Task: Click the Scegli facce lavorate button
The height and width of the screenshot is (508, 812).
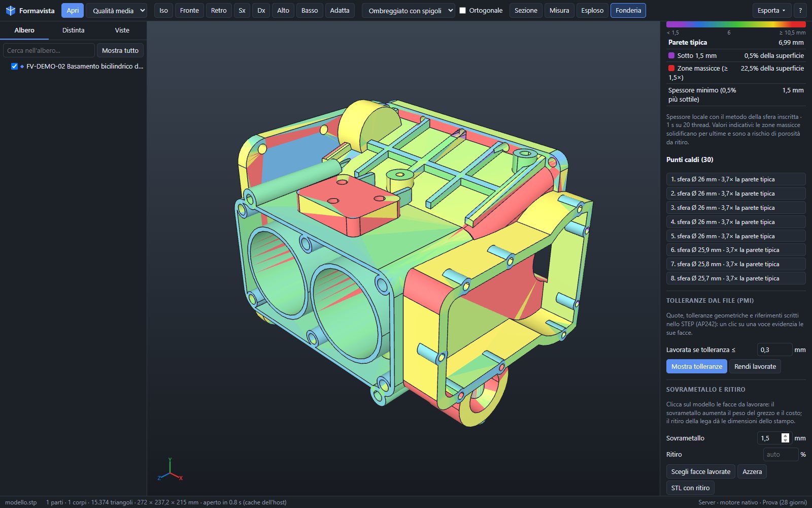Action: coord(701,472)
